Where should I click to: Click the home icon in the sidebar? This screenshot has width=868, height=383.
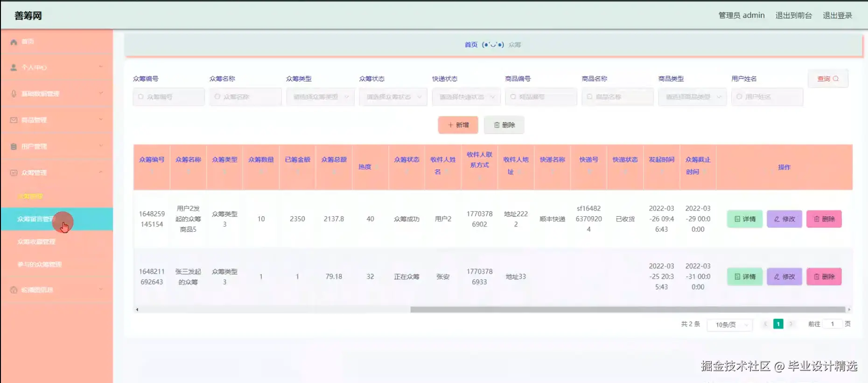(14, 42)
